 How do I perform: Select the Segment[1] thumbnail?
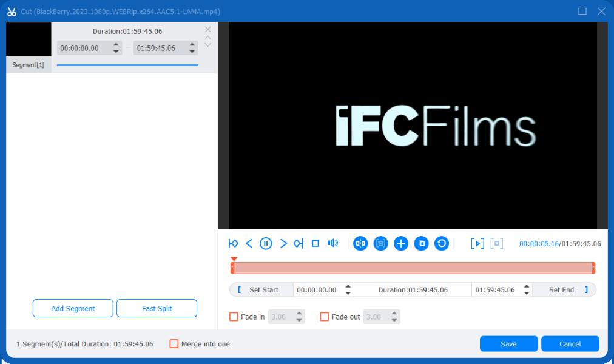(29, 39)
